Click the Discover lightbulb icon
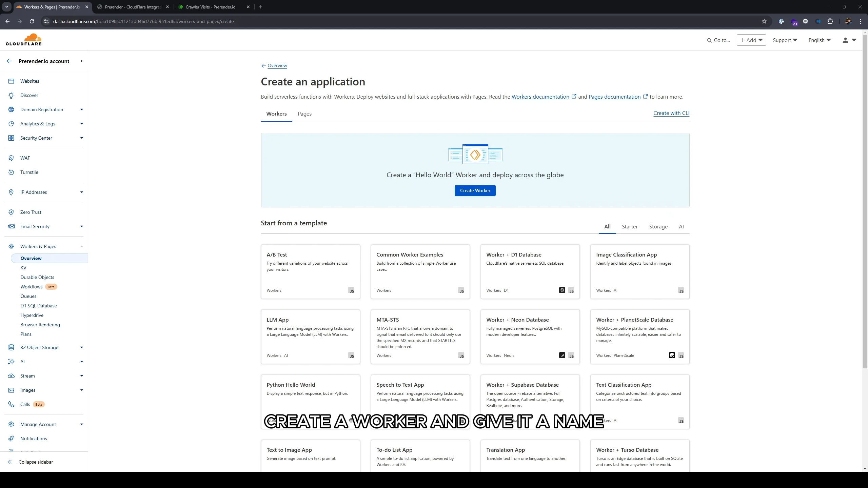The width and height of the screenshot is (868, 488). [11, 95]
